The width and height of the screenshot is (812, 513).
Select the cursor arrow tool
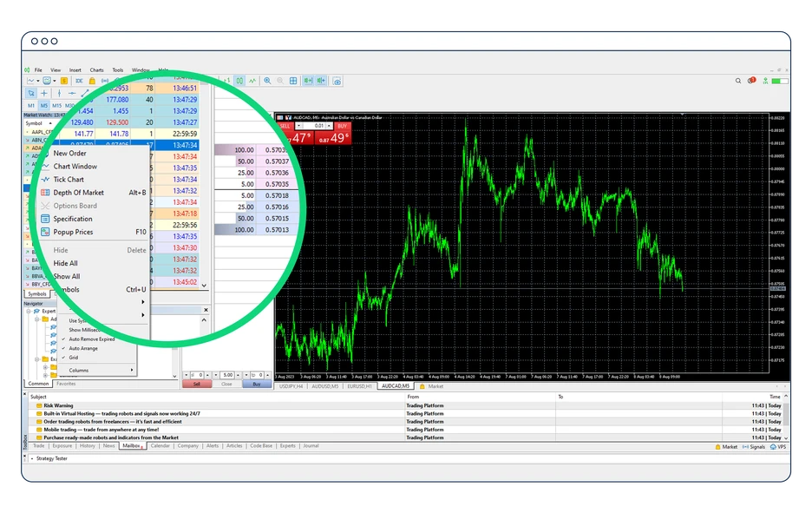pyautogui.click(x=31, y=93)
